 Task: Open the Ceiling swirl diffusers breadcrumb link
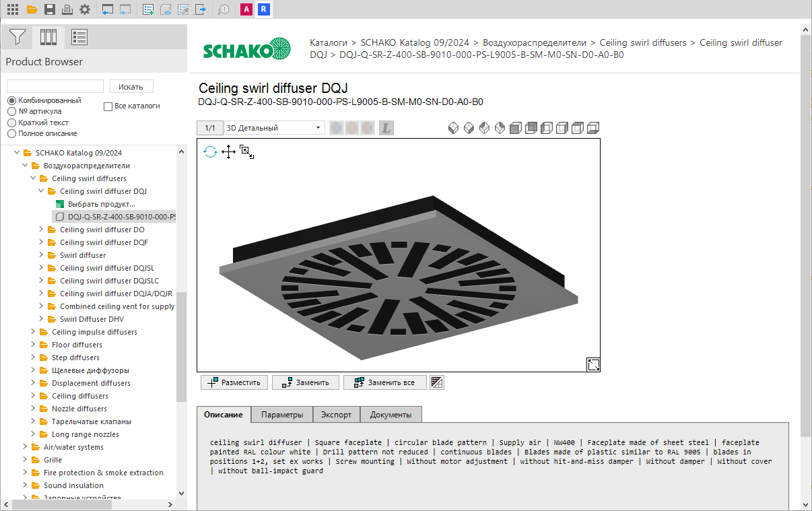coord(643,42)
